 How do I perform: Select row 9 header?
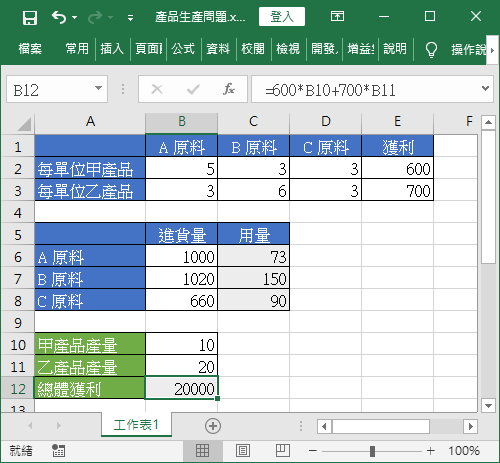pos(18,323)
